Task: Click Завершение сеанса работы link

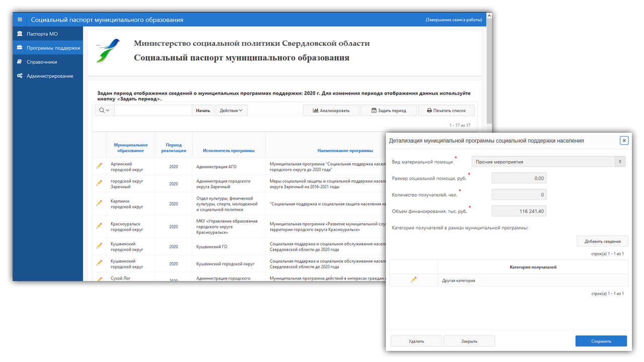Action: pos(453,20)
